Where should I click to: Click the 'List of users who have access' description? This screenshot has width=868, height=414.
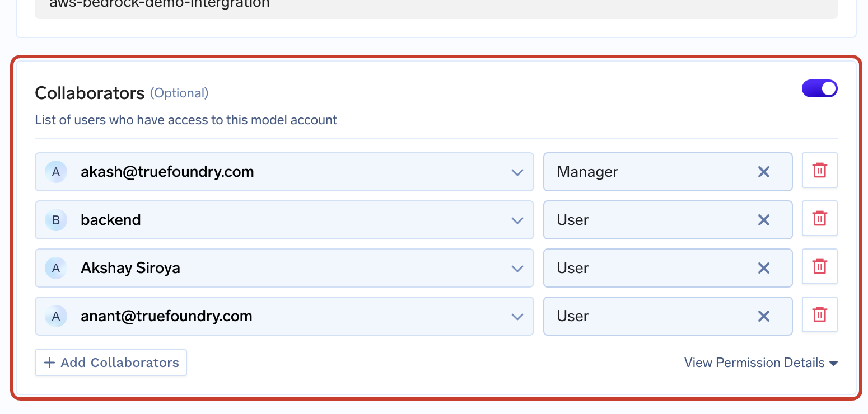186,120
